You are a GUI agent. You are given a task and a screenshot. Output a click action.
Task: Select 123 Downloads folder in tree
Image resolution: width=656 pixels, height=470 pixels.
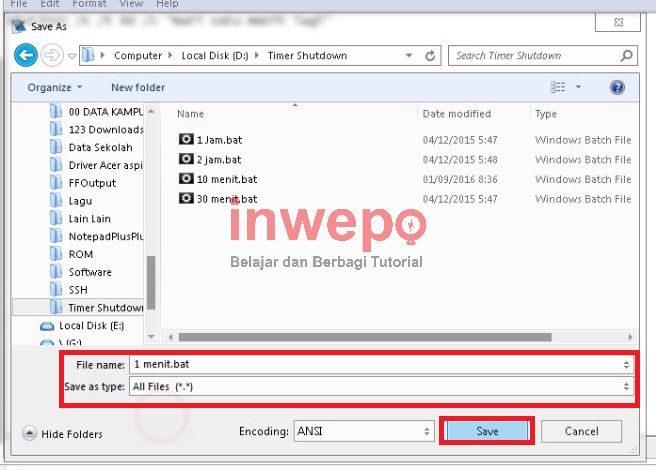coord(96,130)
